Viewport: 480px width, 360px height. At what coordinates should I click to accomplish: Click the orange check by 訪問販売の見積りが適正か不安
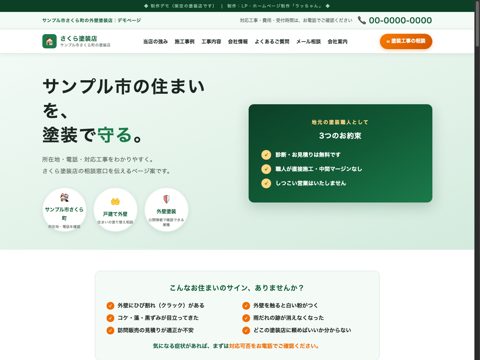tap(110, 330)
